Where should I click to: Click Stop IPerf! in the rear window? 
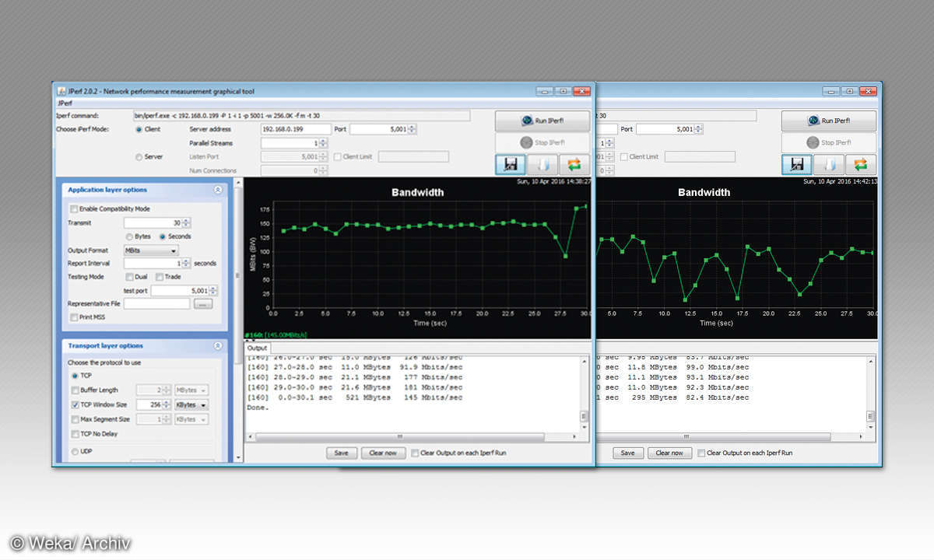(829, 143)
